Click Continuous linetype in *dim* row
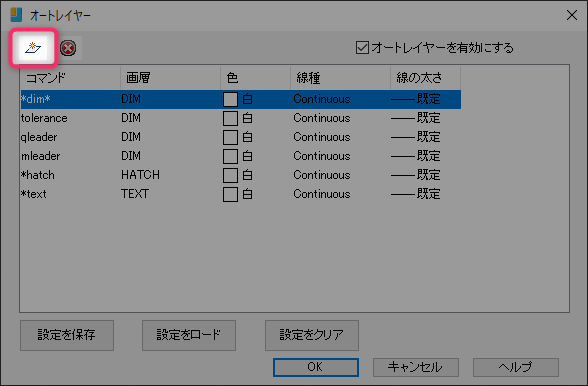 (322, 99)
